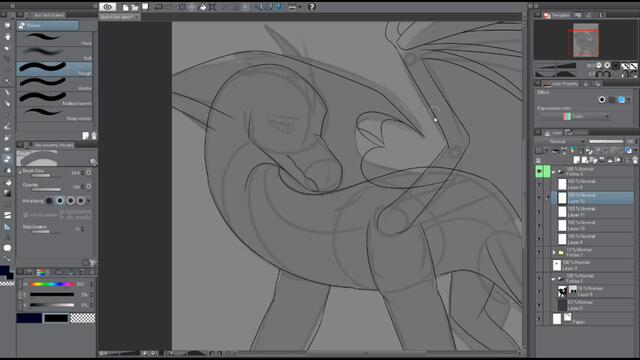Open brush size stepper arrows

[x=82, y=173]
